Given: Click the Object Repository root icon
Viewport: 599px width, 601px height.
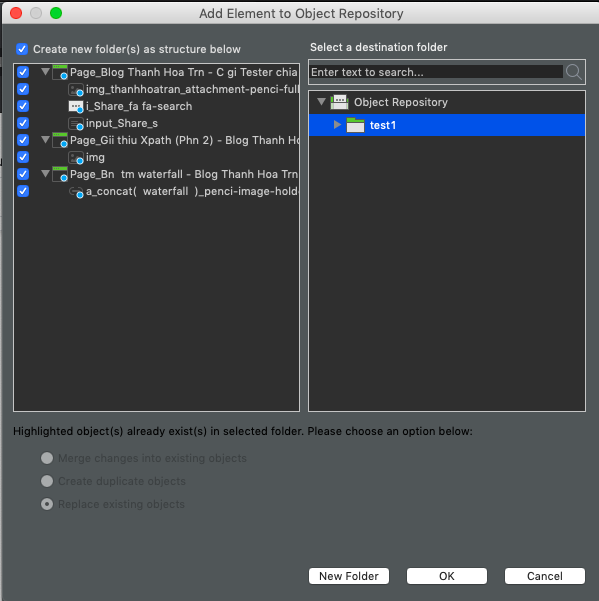Looking at the screenshot, I should [339, 102].
